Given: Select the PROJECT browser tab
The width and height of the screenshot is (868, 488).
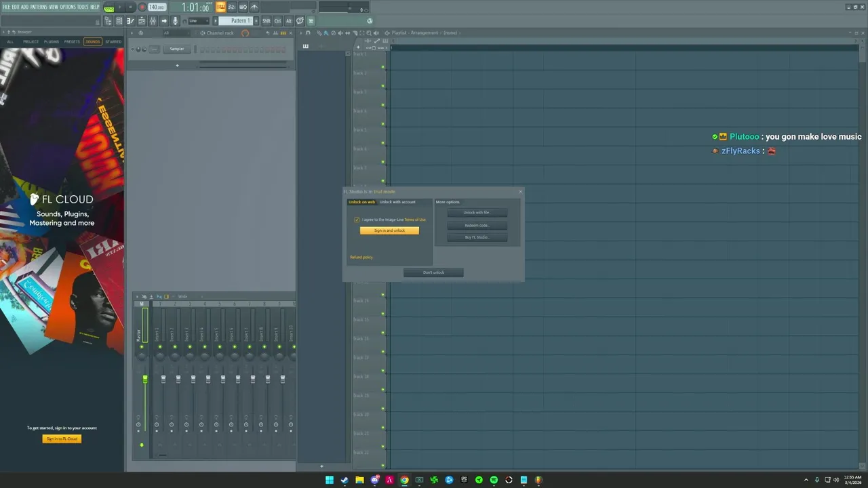Looking at the screenshot, I should 31,41.
